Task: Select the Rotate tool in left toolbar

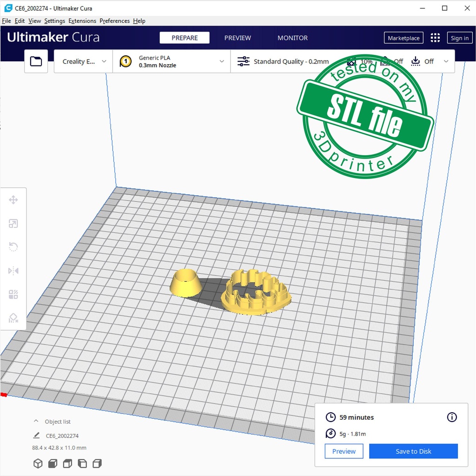Action: (13, 247)
